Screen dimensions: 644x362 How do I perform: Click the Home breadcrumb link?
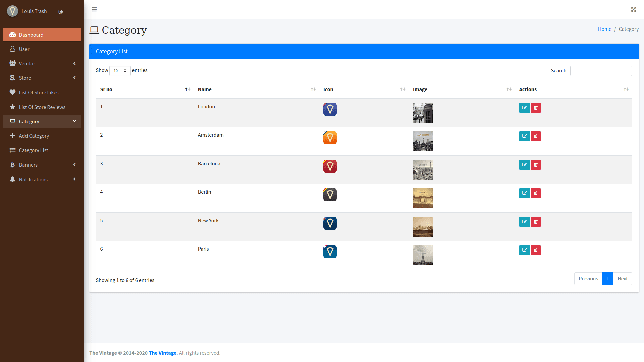pos(604,29)
